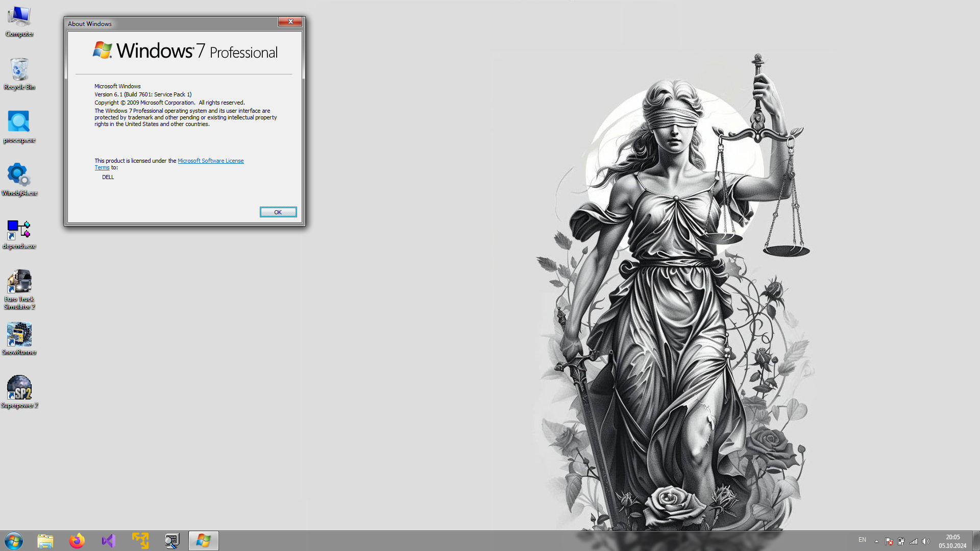Show hidden system tray icons arrow

coord(876,541)
